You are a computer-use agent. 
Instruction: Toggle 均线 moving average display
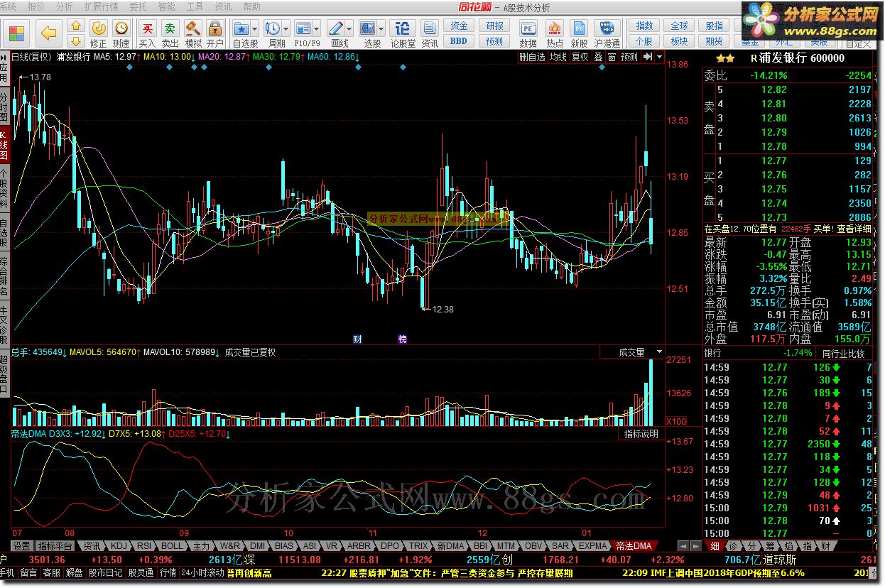(558, 57)
